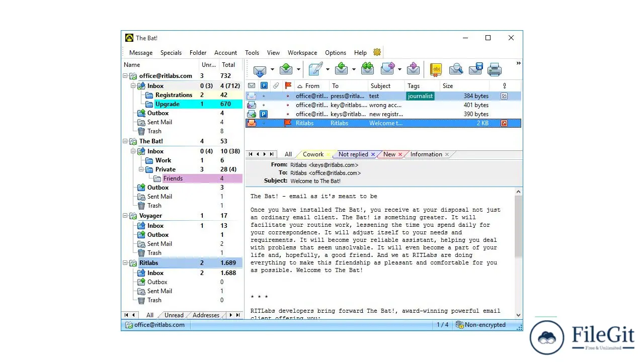
Task: Click the office@ritlabs.com status bar entry
Action: 155,325
